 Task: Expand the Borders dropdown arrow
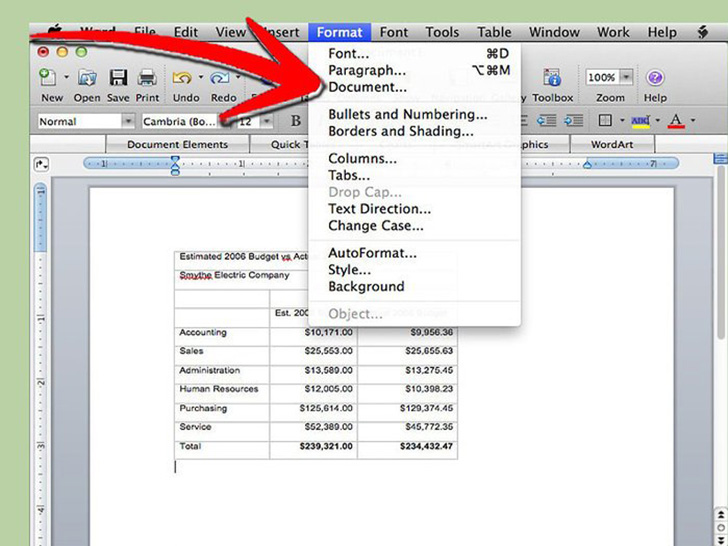(x=622, y=121)
